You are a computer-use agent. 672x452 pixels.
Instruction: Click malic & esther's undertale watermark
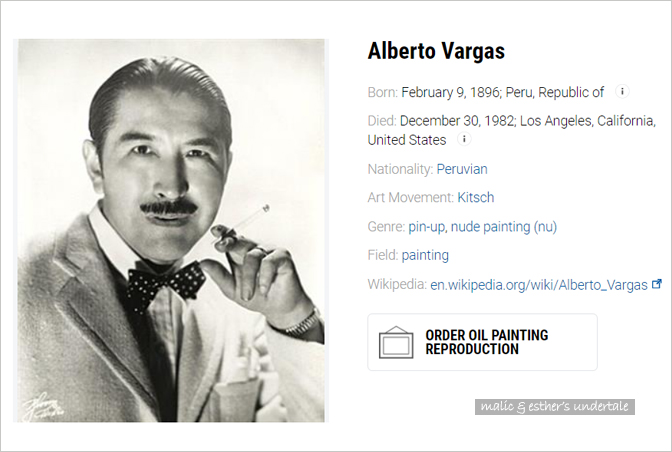555,407
